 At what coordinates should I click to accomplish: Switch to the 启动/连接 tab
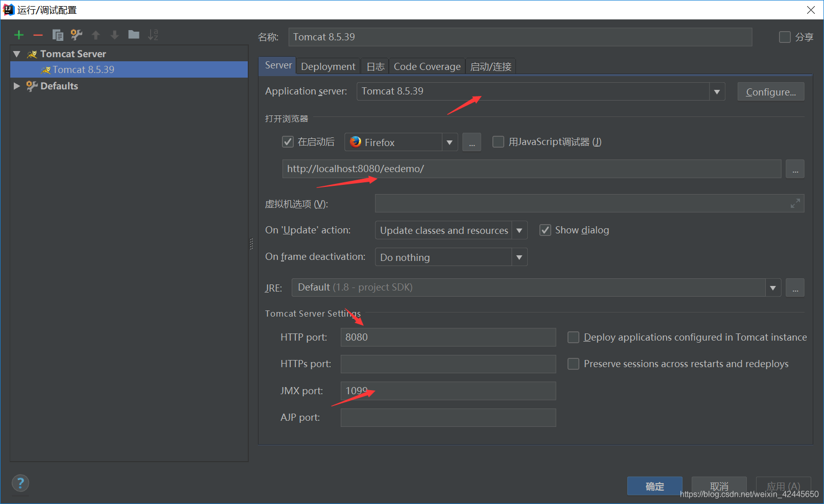491,66
